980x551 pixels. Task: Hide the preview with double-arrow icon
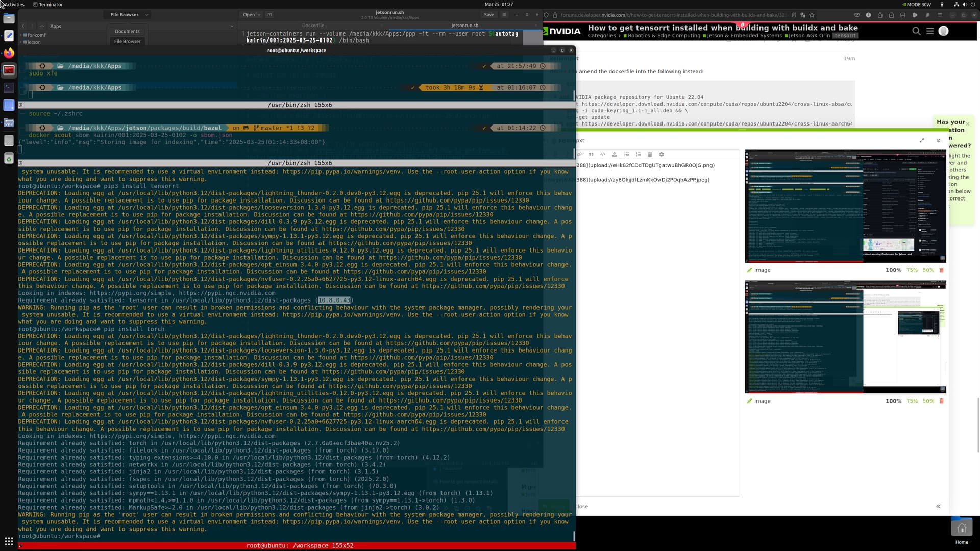pos(938,506)
